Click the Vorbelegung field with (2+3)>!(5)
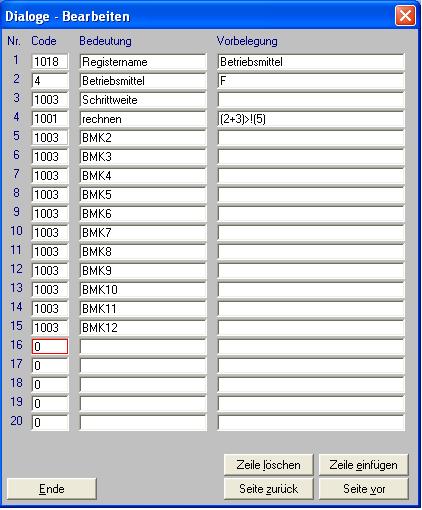The image size is (422, 510). click(x=311, y=119)
